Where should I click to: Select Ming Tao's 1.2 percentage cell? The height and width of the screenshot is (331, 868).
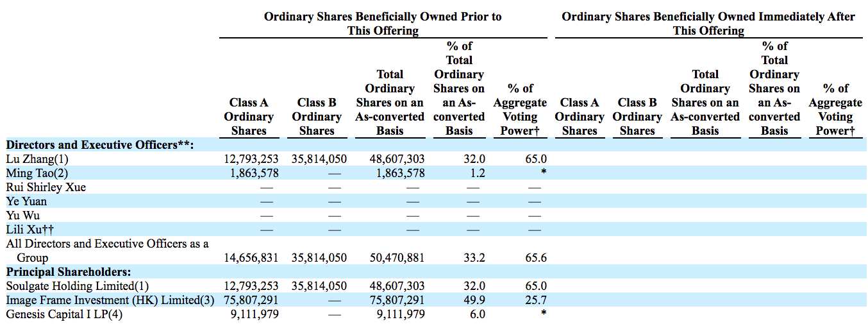click(478, 173)
